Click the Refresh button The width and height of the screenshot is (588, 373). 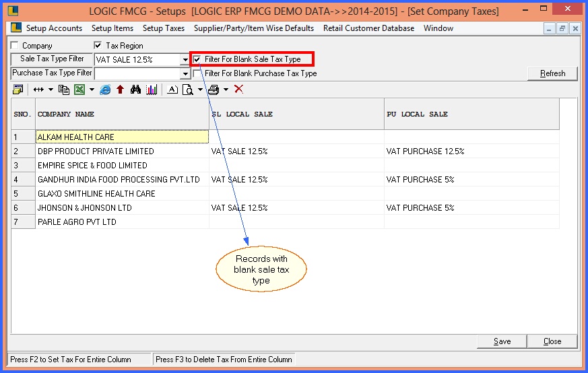coord(552,73)
